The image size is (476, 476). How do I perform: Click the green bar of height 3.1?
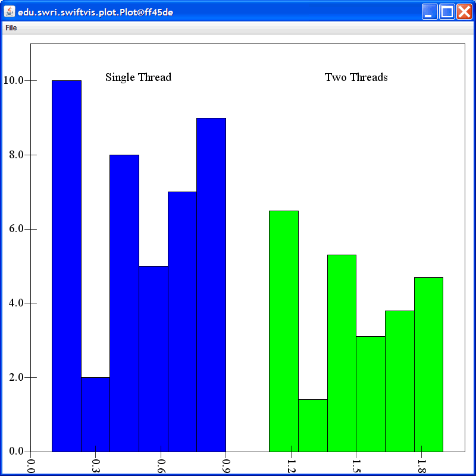click(371, 394)
